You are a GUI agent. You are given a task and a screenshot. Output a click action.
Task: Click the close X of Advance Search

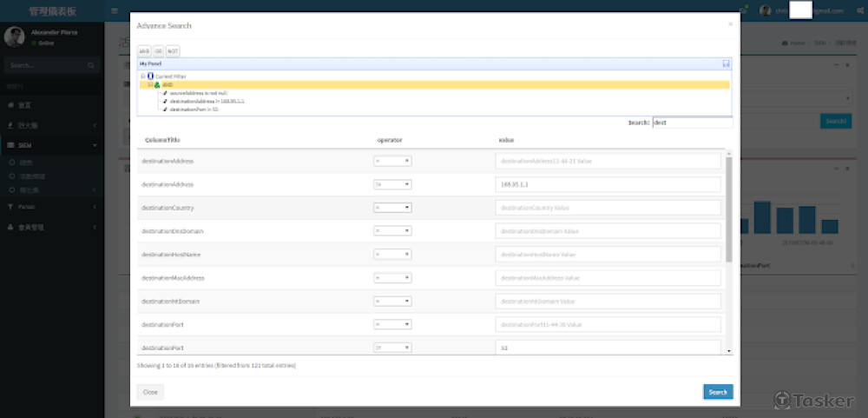(730, 24)
